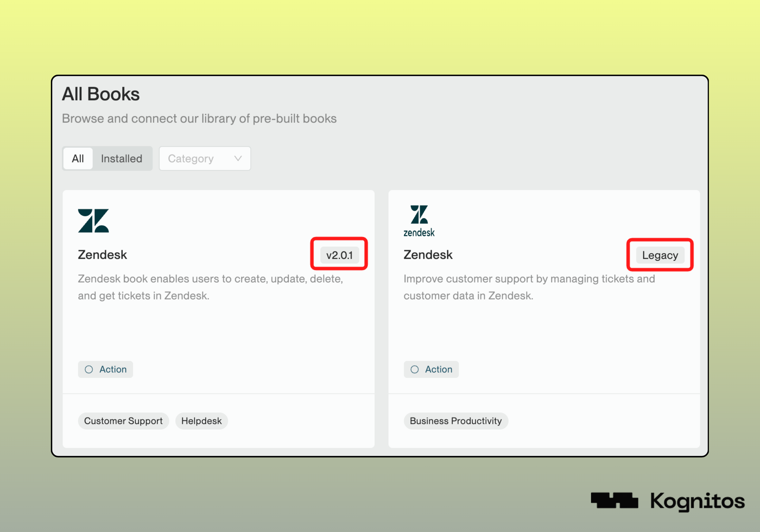Click the dropdown chevron inside the Category control
Viewport: 760px width, 532px height.
coord(238,158)
